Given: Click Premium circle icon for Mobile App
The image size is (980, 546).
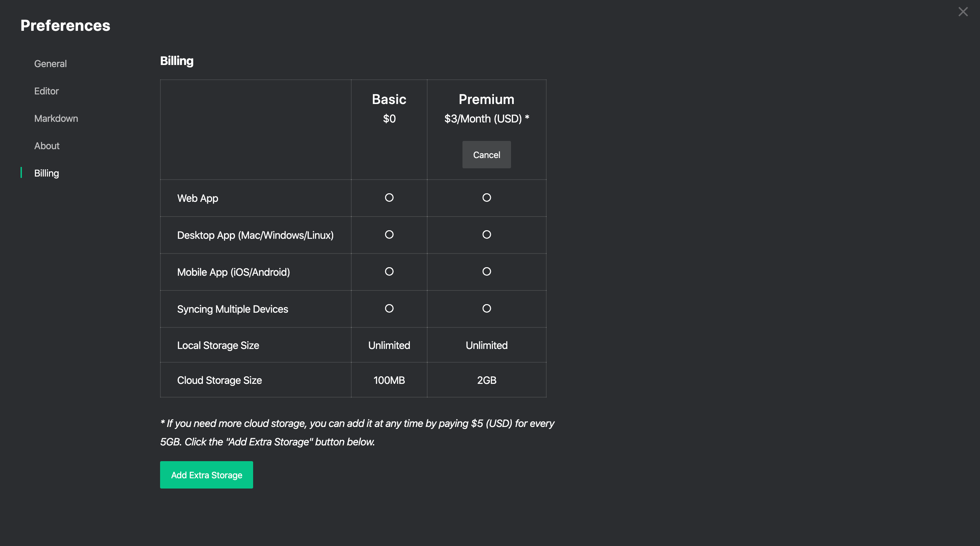Looking at the screenshot, I should pos(486,271).
